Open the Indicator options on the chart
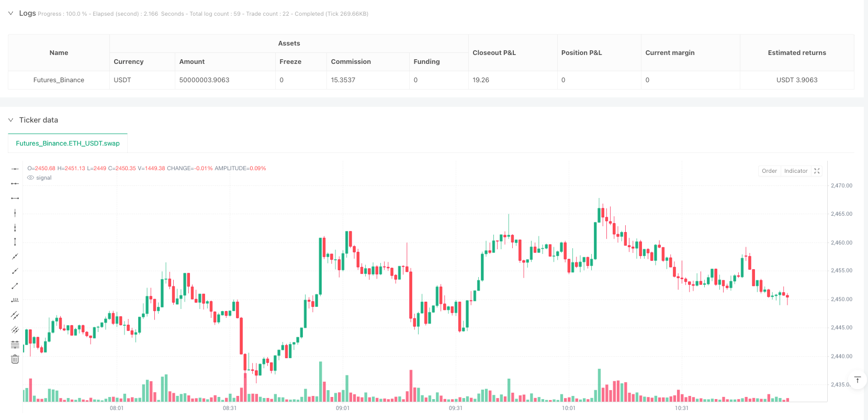This screenshot has width=868, height=420. click(x=796, y=171)
